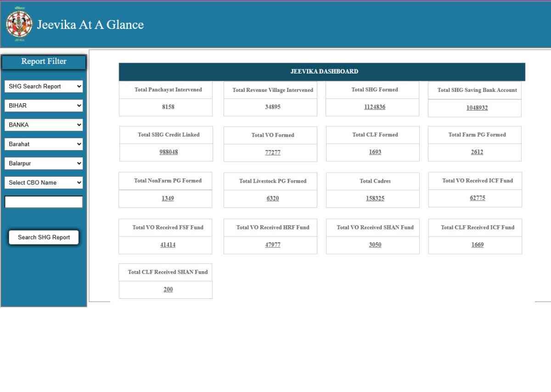Open the SHG Search Report dropdown

44,86
